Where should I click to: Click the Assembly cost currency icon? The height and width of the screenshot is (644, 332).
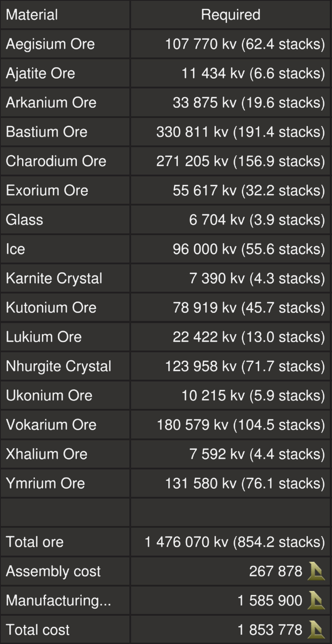(x=316, y=571)
